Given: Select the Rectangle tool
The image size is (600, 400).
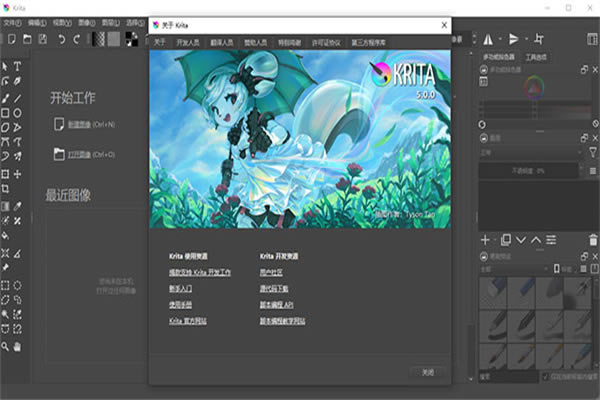Looking at the screenshot, I should pos(5,113).
